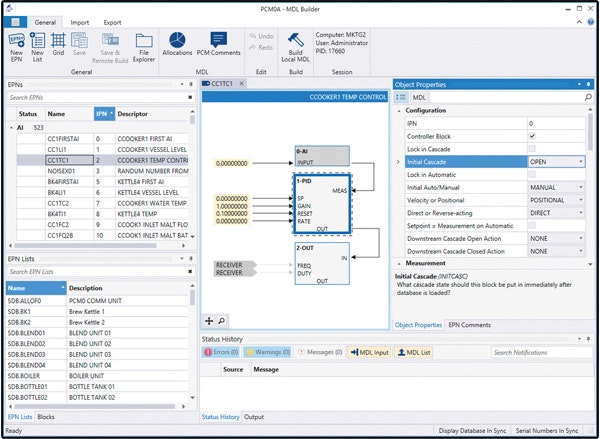Open the Initial Cascade OPEN dropdown
The width and height of the screenshot is (600, 439).
(580, 161)
